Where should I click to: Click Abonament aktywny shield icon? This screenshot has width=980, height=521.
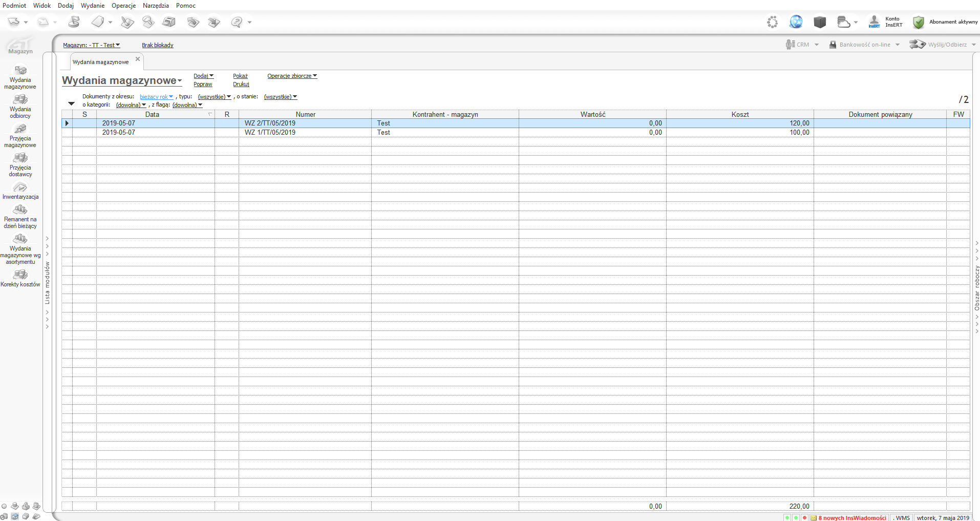[x=919, y=22]
